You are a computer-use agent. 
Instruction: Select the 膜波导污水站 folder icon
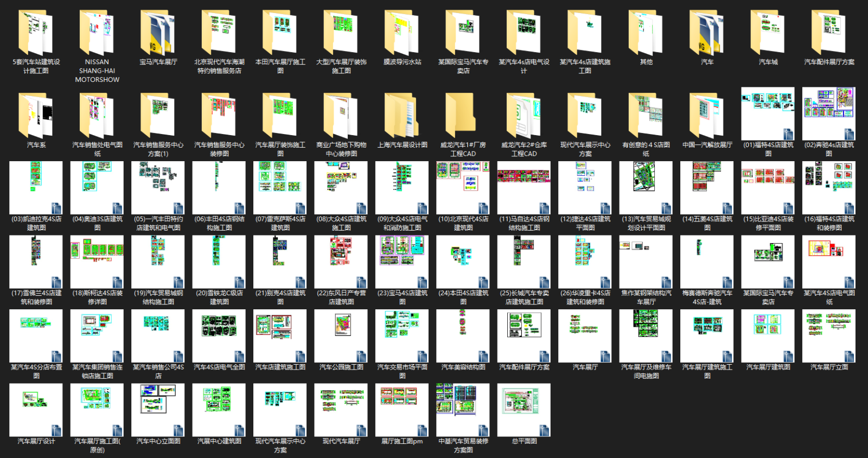[x=402, y=33]
